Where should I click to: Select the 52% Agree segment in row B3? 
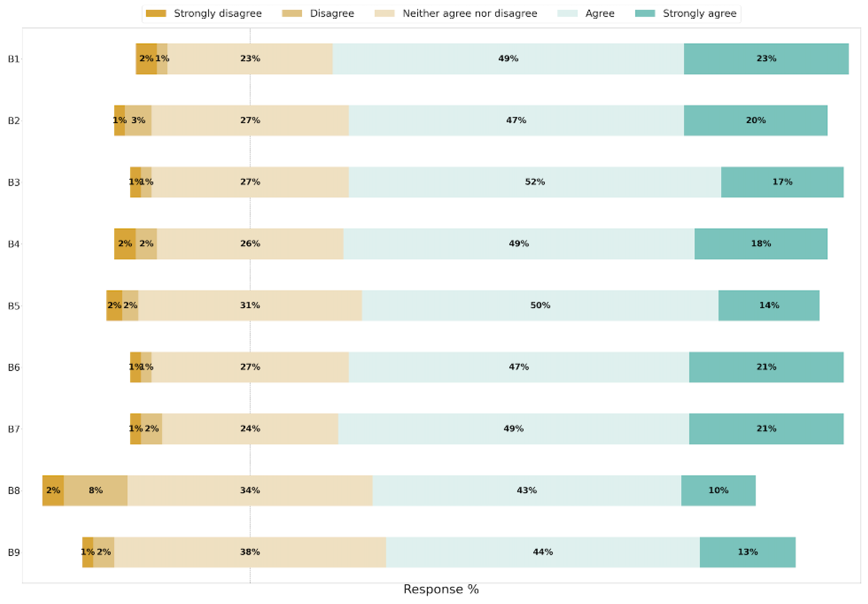point(534,182)
